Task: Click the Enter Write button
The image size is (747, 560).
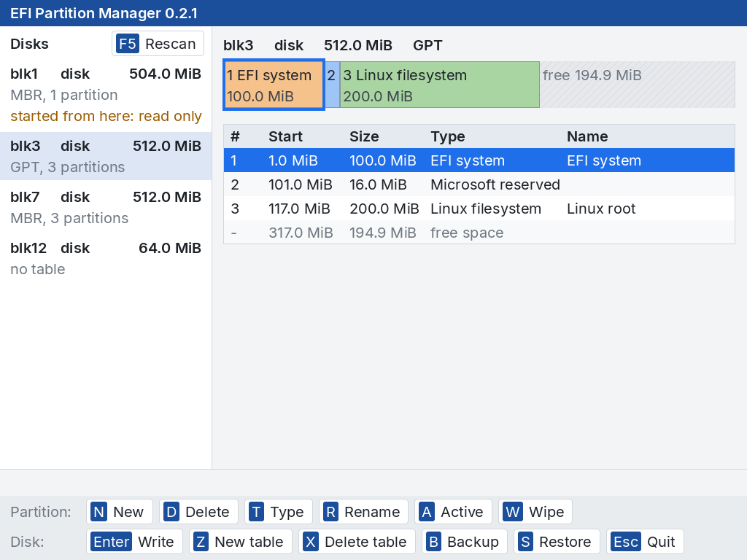Action: point(134,542)
